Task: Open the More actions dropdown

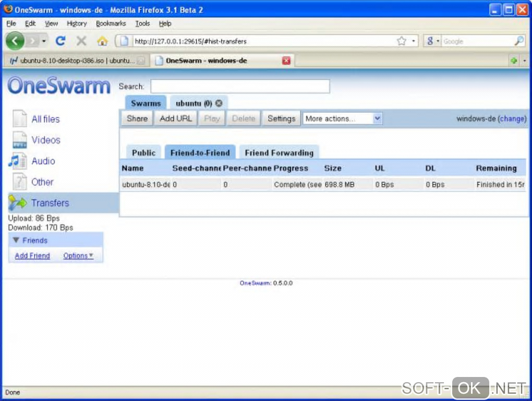Action: pos(343,119)
